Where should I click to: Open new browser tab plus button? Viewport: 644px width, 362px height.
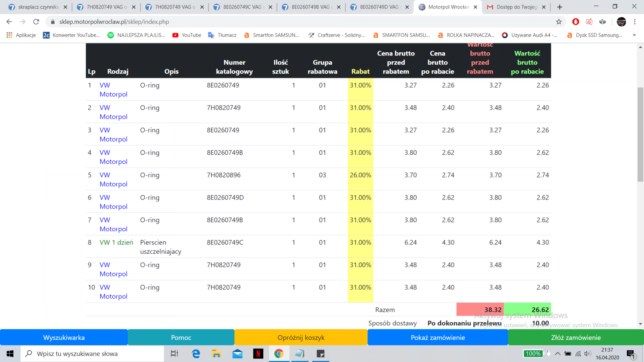559,7
